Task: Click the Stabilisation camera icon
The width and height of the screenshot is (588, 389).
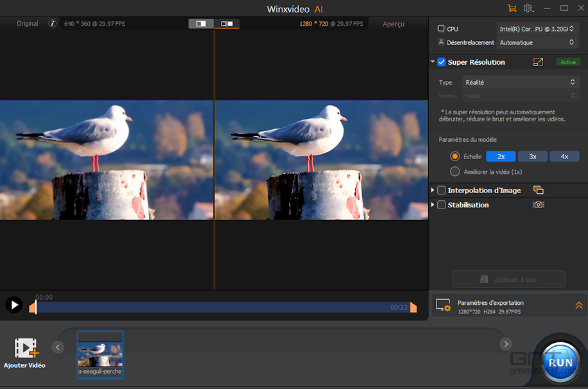Action: [539, 204]
